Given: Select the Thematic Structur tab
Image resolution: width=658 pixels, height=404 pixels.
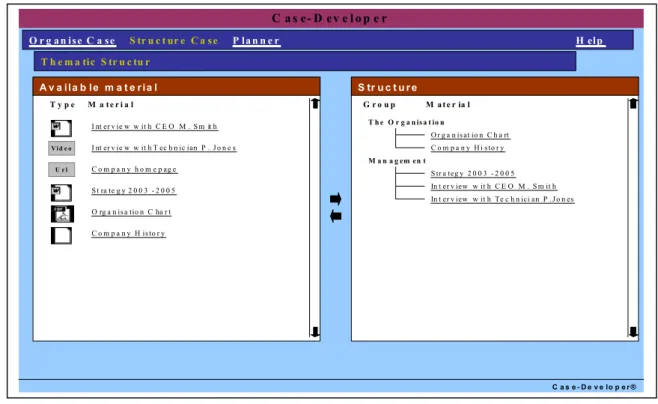Looking at the screenshot, I should click(96, 62).
